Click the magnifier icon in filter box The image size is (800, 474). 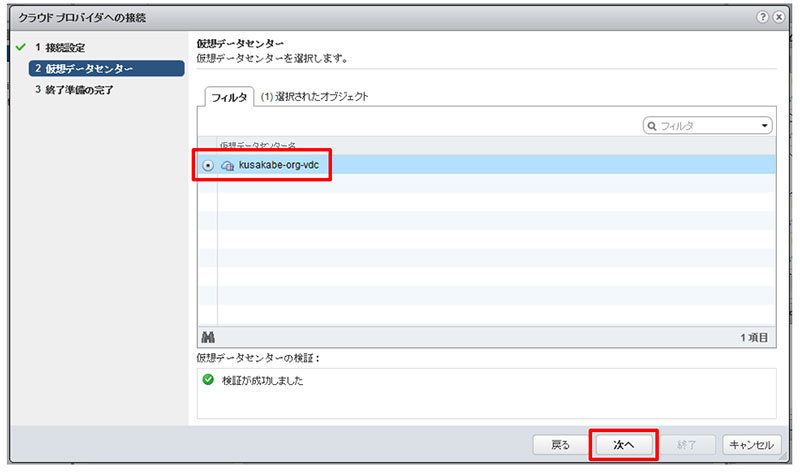[x=652, y=126]
